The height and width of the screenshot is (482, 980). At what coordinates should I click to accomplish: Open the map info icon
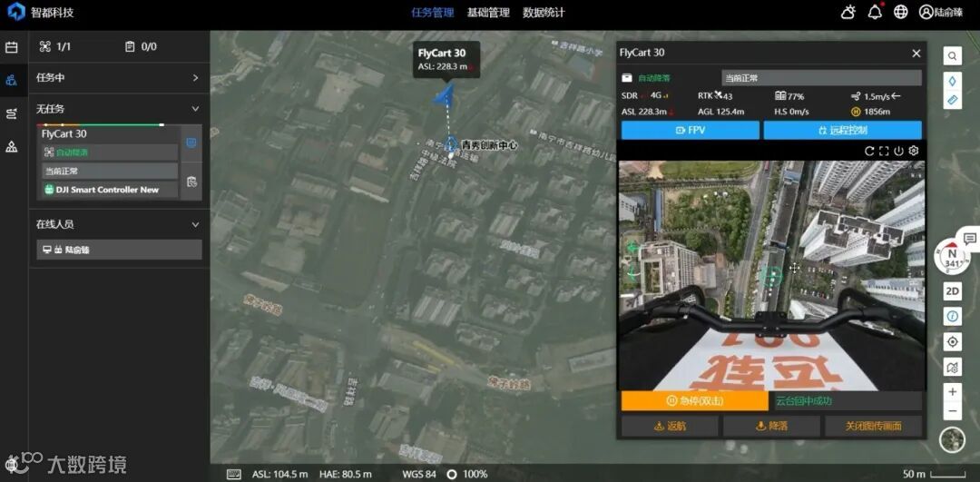pos(952,317)
